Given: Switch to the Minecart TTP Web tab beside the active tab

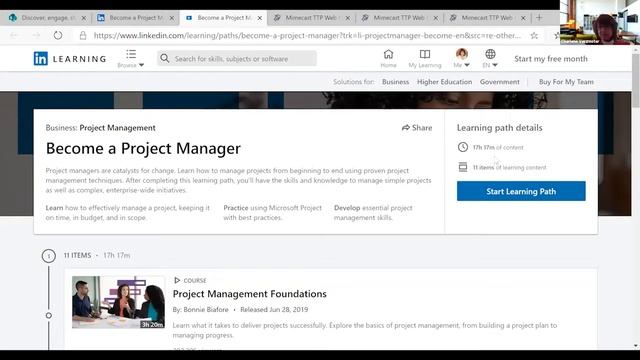Looking at the screenshot, I should 311,18.
